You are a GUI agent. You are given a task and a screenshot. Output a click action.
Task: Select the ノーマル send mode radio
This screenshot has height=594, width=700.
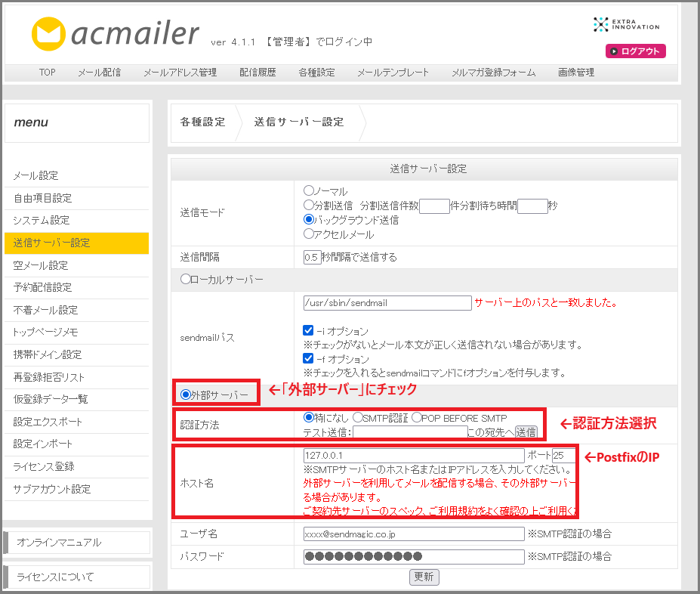(309, 191)
